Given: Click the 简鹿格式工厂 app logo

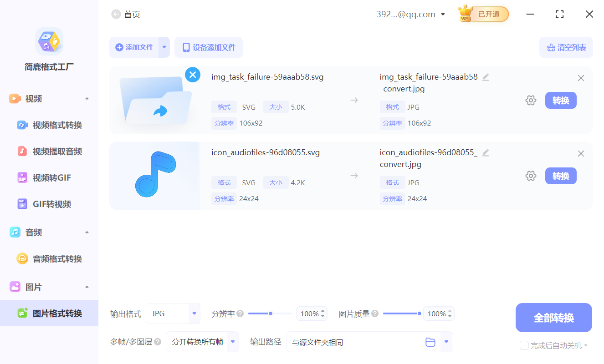Looking at the screenshot, I should 49,41.
